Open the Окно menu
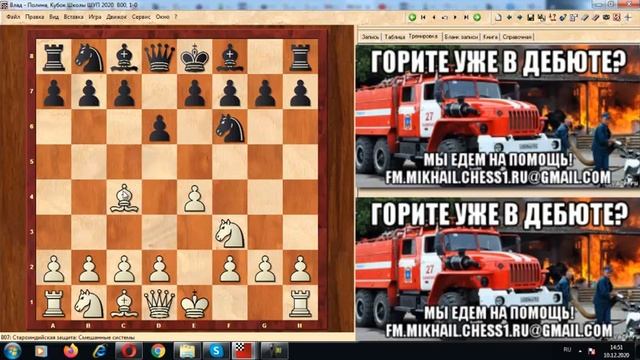Viewport: 640px width, 360px height. pos(162,17)
